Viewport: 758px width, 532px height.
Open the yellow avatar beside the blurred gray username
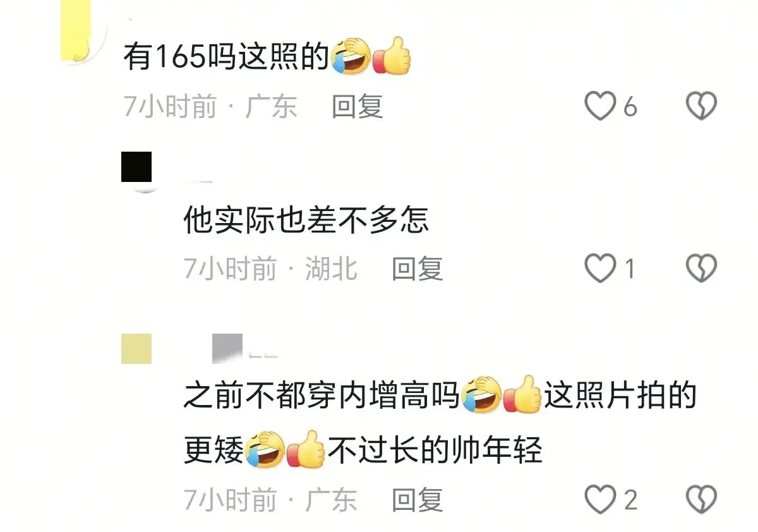[x=136, y=349]
